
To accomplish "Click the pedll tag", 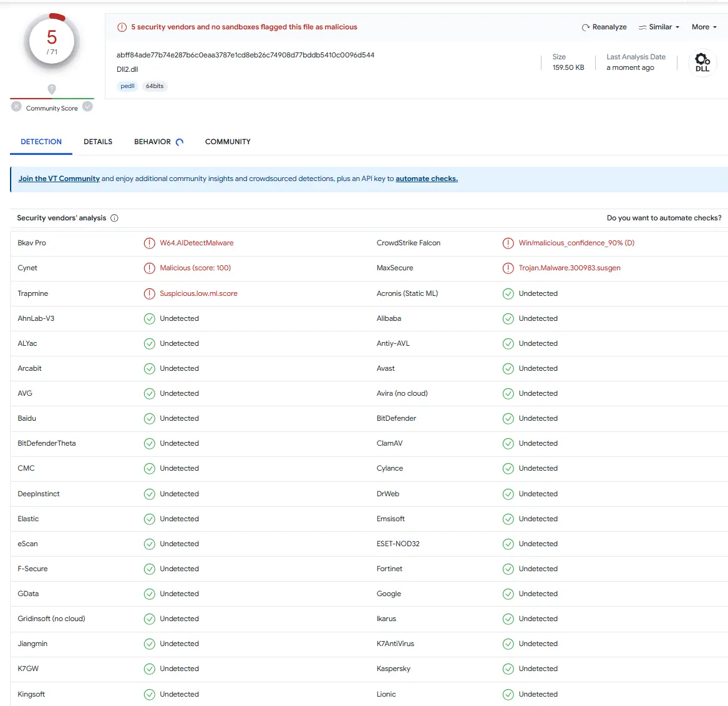I will pyautogui.click(x=127, y=86).
